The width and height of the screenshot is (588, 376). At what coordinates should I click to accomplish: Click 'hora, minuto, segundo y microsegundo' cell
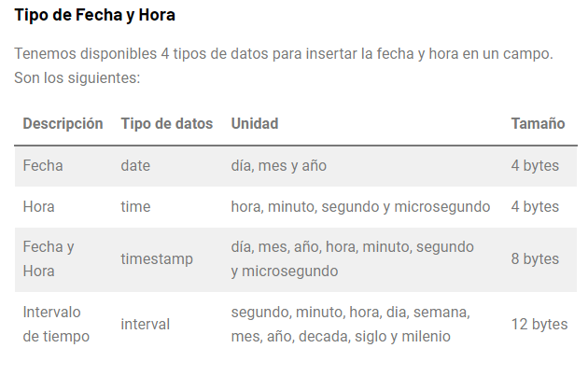click(360, 207)
